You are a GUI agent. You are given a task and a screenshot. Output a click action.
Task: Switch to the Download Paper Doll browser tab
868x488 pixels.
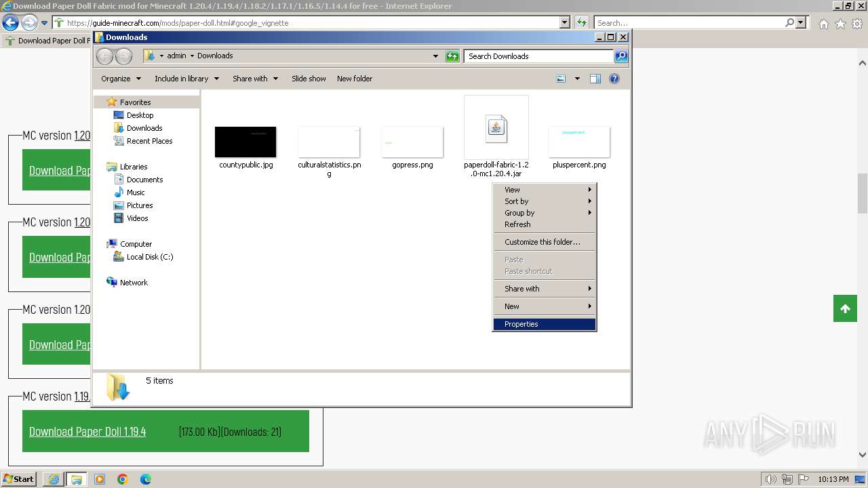click(47, 41)
